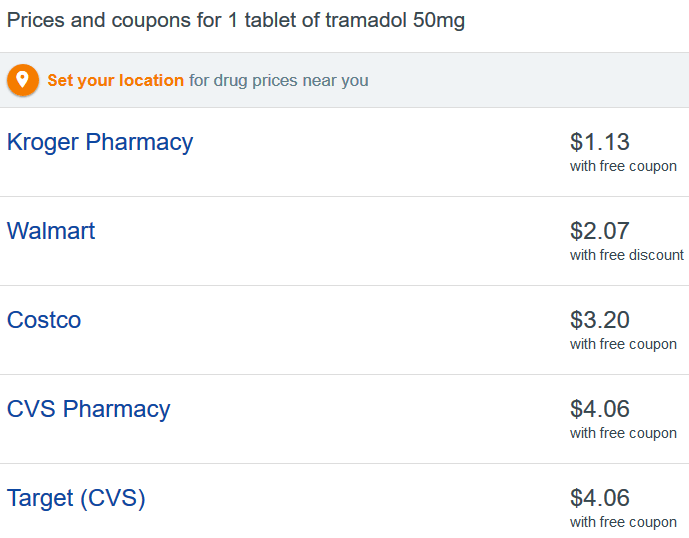Viewport: 689px width, 538px height.
Task: Click 'with free discount' under Walmart price
Action: [627, 255]
